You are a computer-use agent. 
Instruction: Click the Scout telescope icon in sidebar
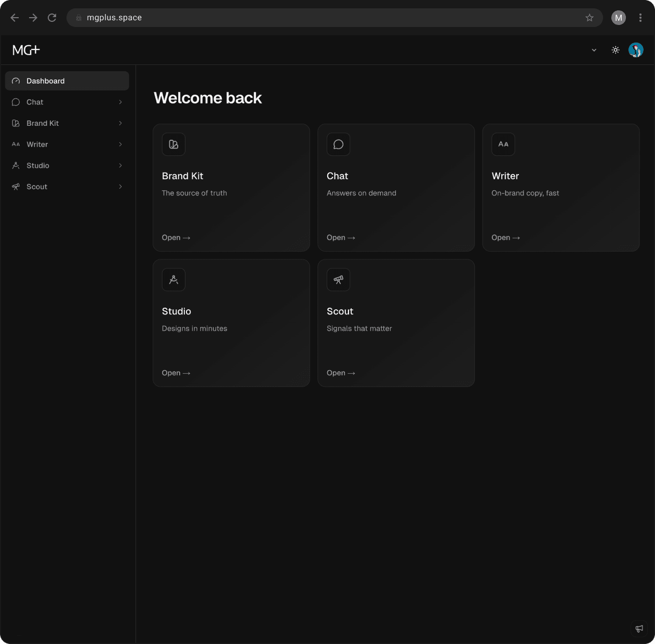click(x=16, y=187)
